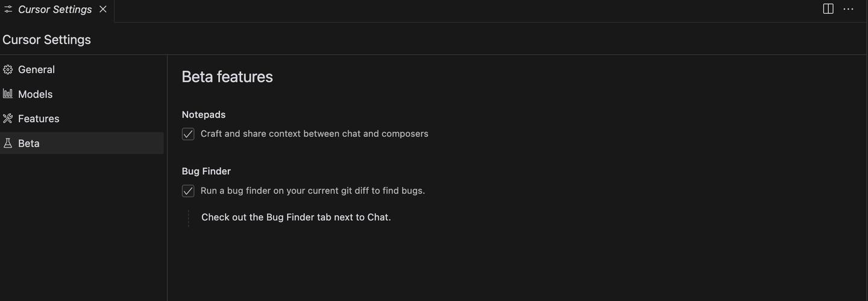Click the 'Run a bug finder' description text
The height and width of the screenshot is (301, 868).
312,191
